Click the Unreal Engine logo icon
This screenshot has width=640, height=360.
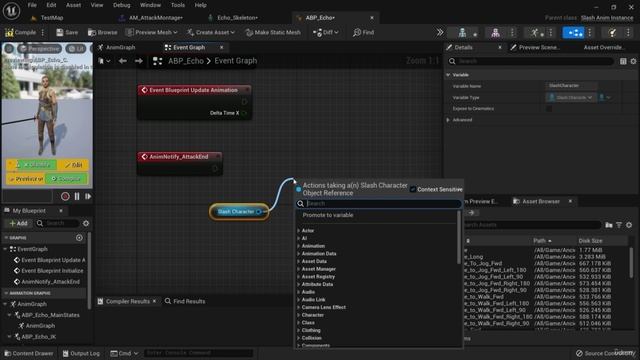tap(11, 10)
